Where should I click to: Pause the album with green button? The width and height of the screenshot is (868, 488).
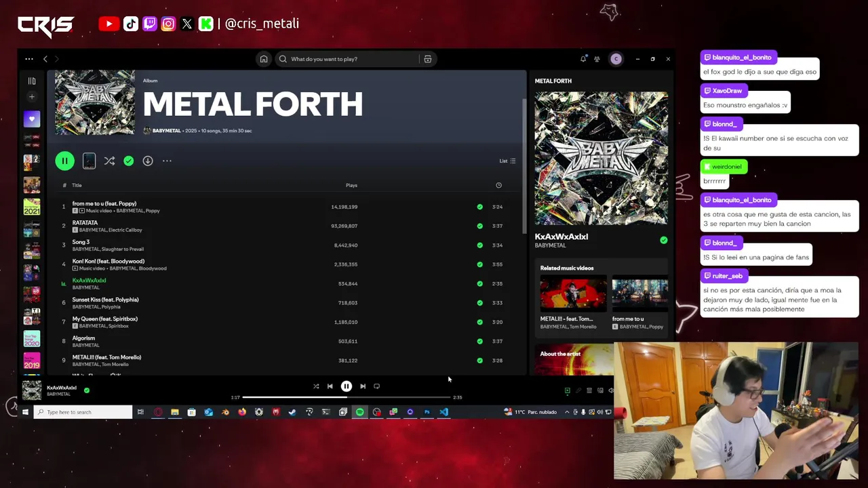(x=65, y=161)
